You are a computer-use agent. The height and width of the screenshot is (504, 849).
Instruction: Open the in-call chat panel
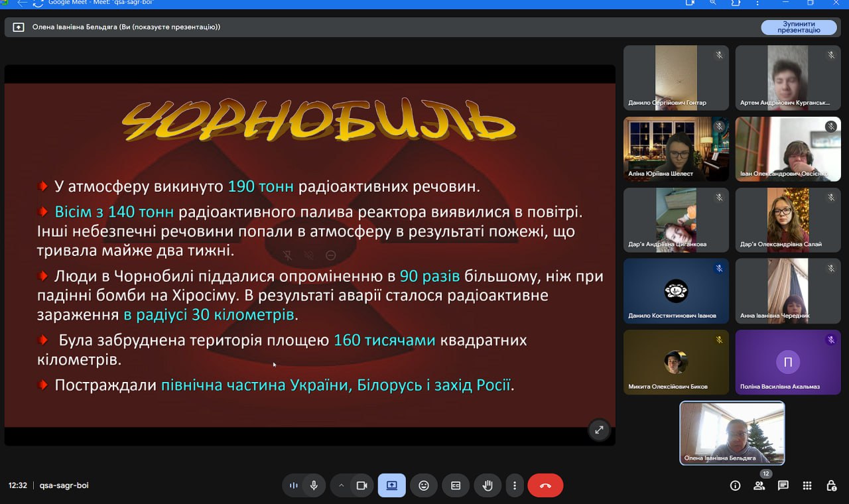(x=783, y=485)
